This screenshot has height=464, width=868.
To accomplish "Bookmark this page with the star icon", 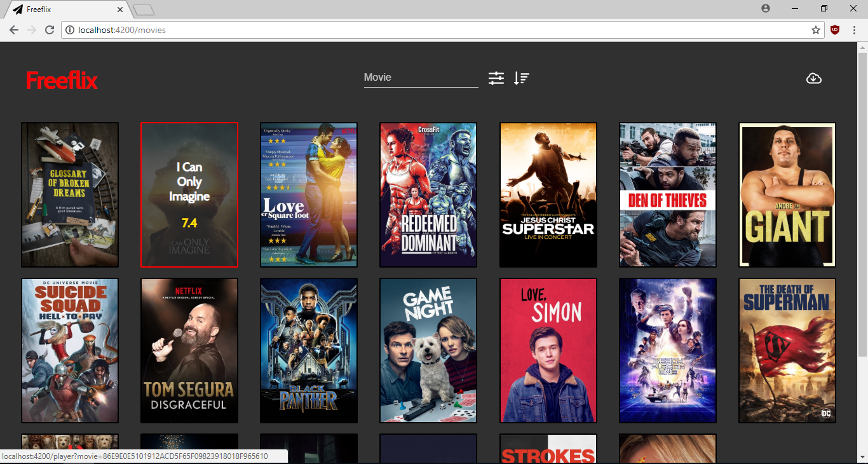I will click(816, 30).
